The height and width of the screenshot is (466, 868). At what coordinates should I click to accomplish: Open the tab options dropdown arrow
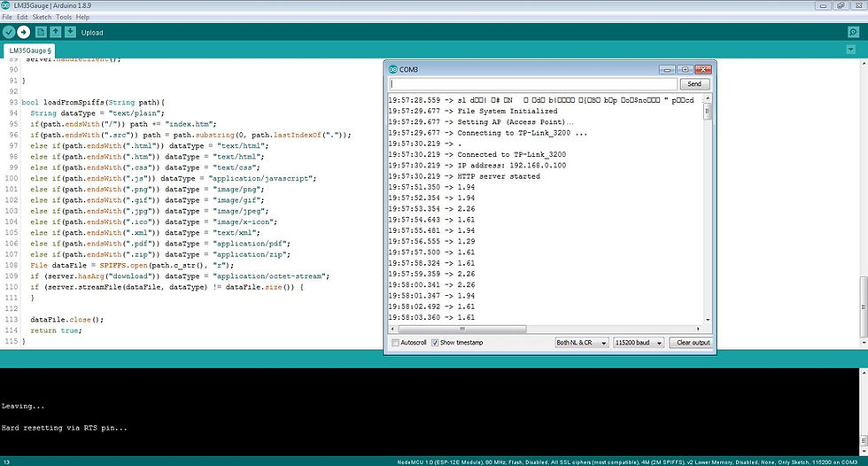click(x=851, y=50)
